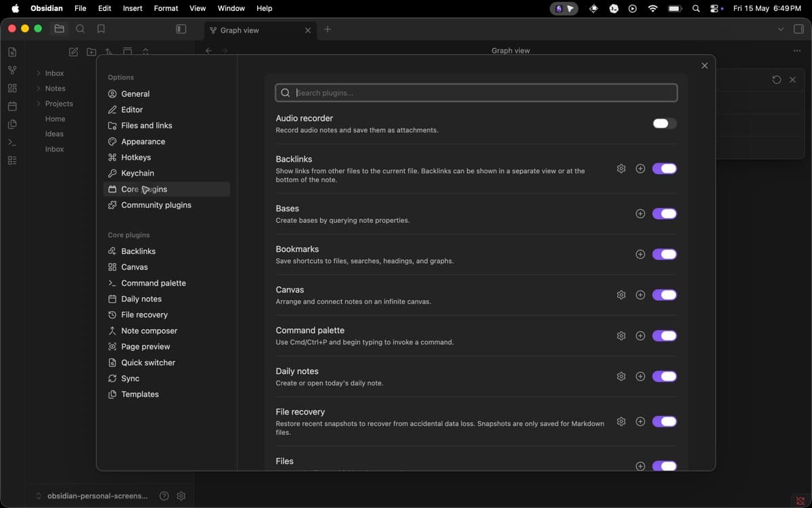
Task: Open the Ideas note
Action: pyautogui.click(x=54, y=134)
